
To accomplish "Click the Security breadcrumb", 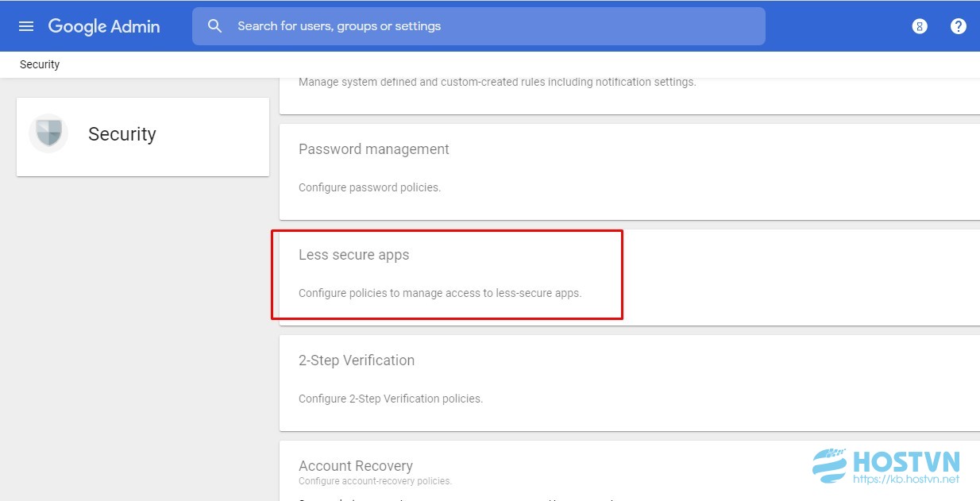I will point(40,64).
